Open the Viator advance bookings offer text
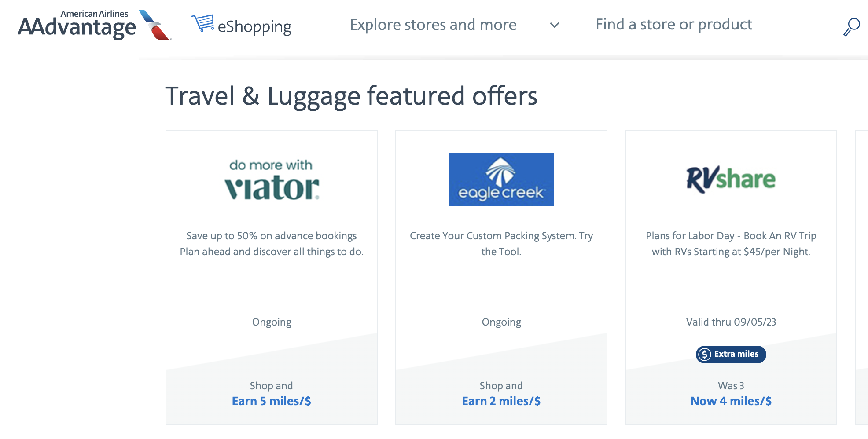This screenshot has height=439, width=868. click(x=272, y=244)
